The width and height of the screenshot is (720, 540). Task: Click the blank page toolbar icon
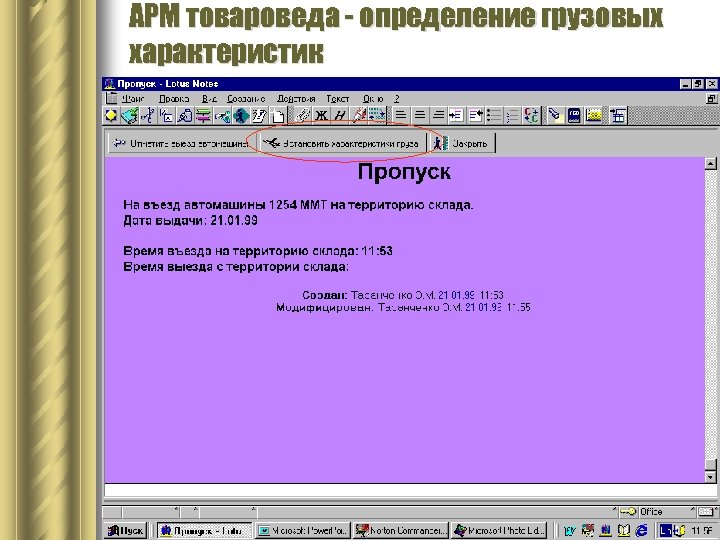coord(277,116)
